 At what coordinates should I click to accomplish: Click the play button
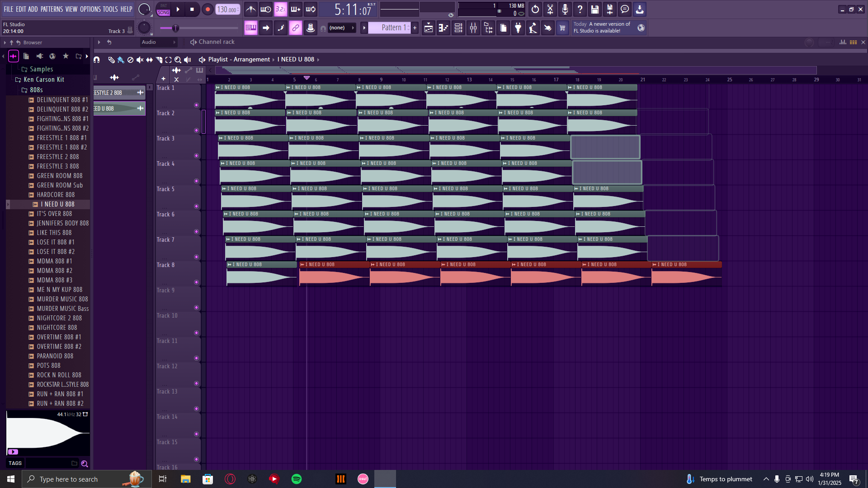[178, 9]
